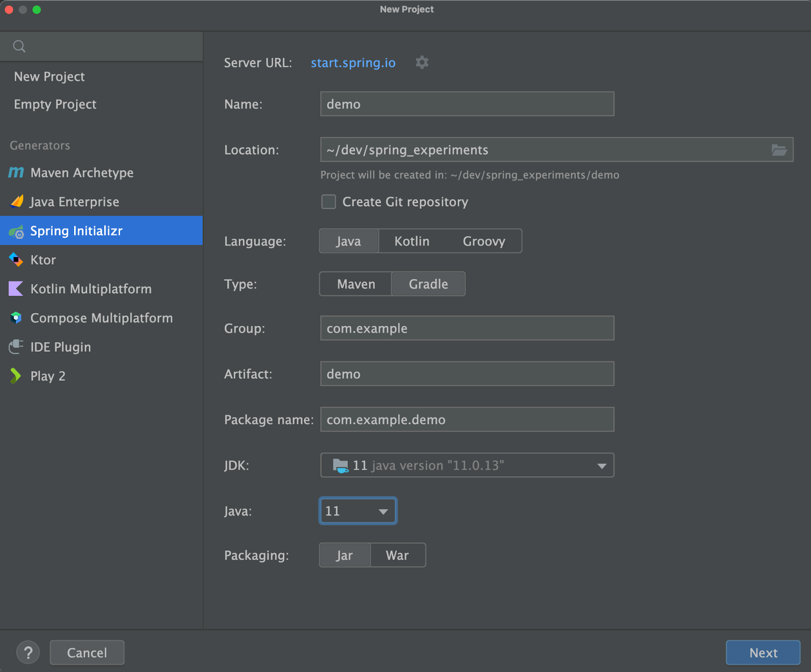Click the Play 2 chevron icon
The image size is (811, 672).
(x=16, y=376)
